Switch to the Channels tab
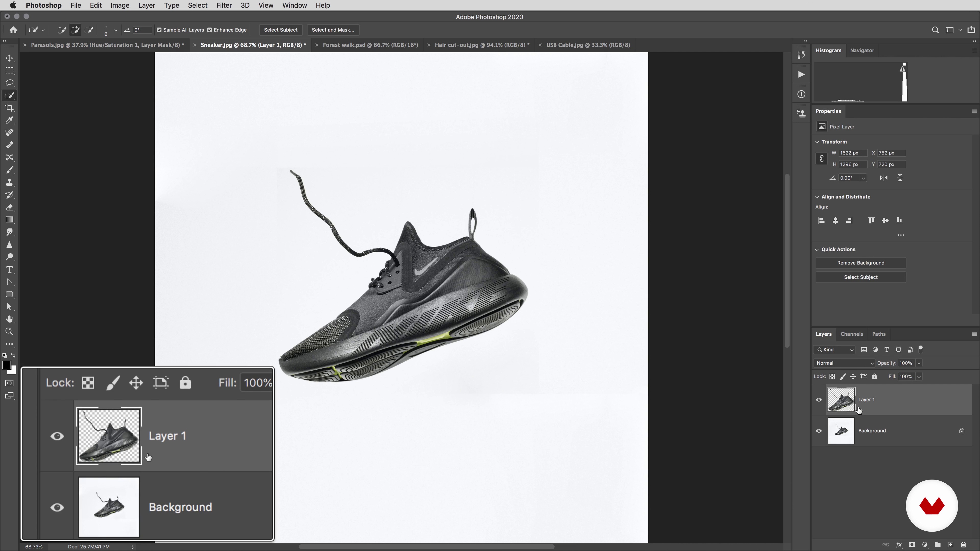Image resolution: width=980 pixels, height=551 pixels. tap(852, 334)
